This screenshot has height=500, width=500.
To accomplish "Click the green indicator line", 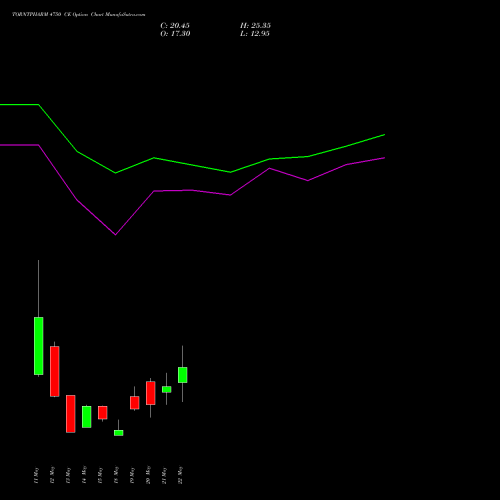I will [x=192, y=165].
